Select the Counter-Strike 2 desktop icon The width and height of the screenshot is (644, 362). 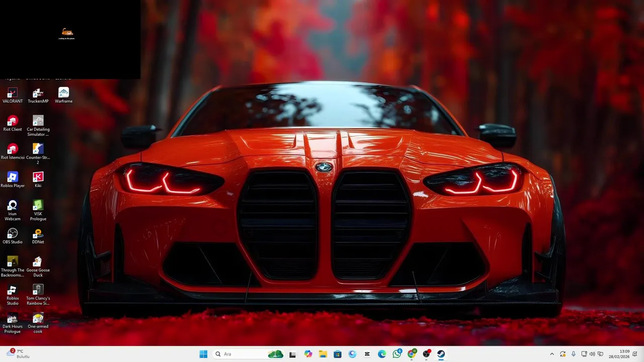pyautogui.click(x=38, y=154)
